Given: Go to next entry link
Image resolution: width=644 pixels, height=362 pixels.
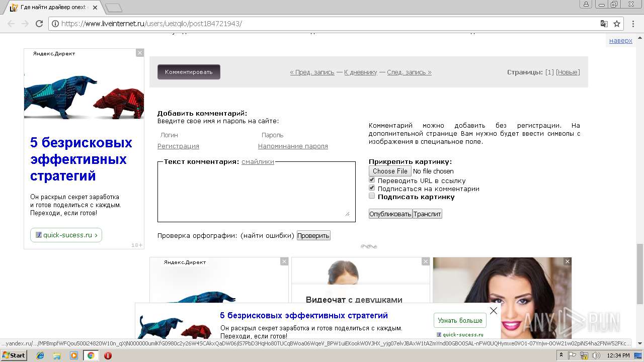Looking at the screenshot, I should click(x=409, y=72).
